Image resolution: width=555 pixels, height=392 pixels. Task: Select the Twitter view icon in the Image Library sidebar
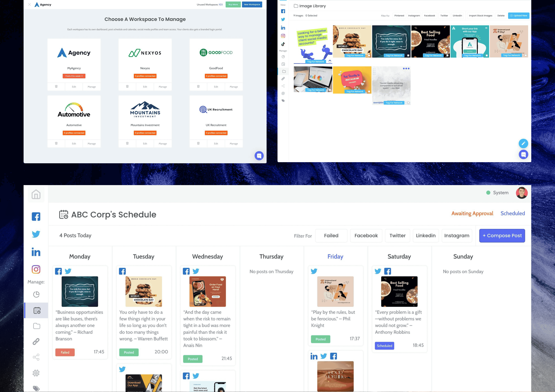pos(283,19)
